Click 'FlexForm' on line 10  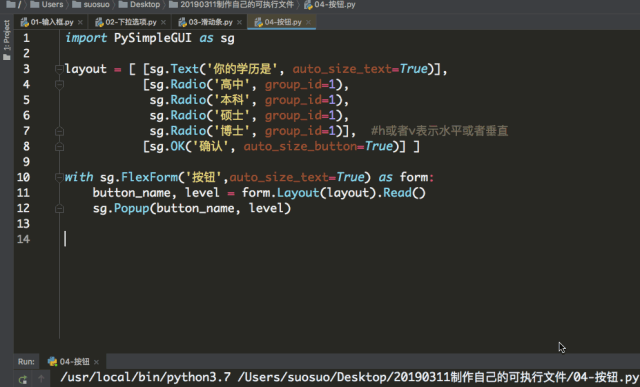149,177
